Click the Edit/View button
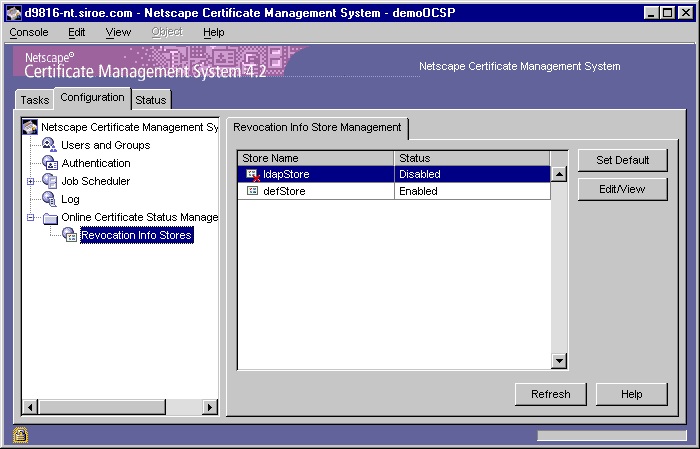This screenshot has width=700, height=449. click(622, 189)
